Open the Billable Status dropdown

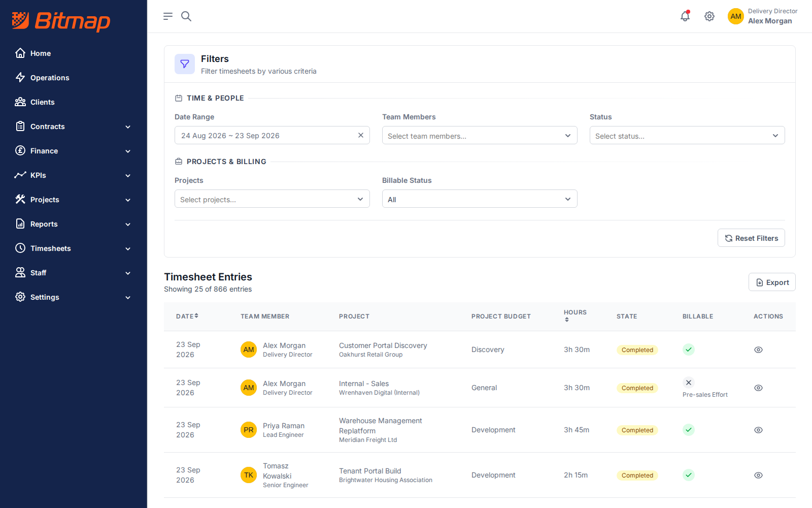point(480,199)
